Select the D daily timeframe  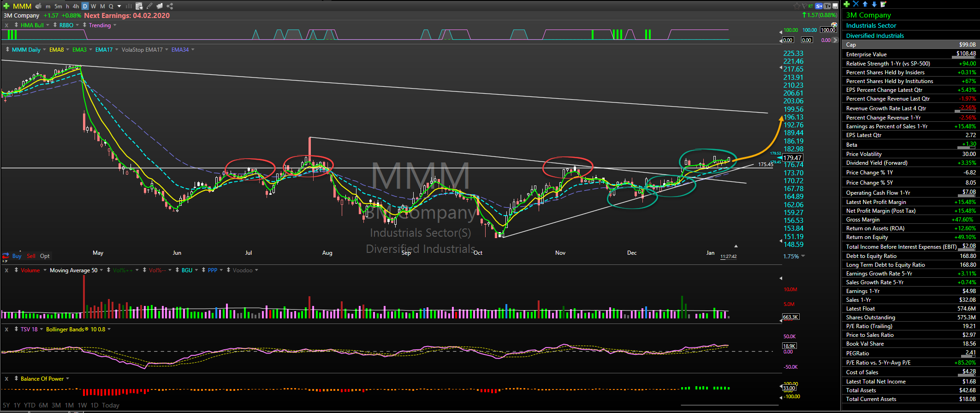pyautogui.click(x=85, y=6)
